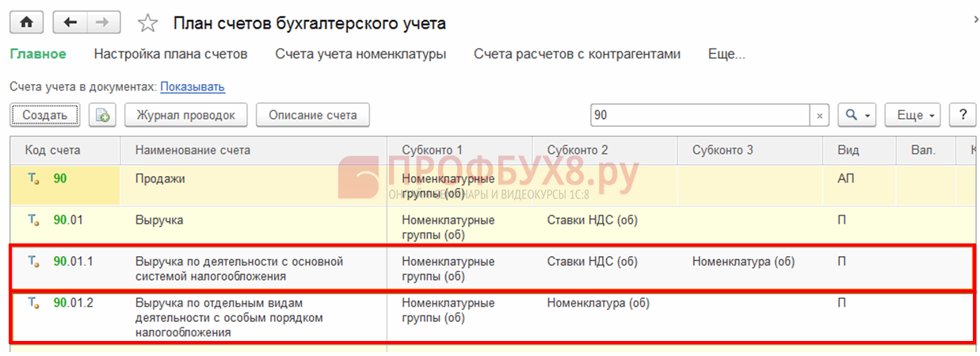980x356 pixels.
Task: Open Настройка плана счетов tab
Action: tap(170, 54)
